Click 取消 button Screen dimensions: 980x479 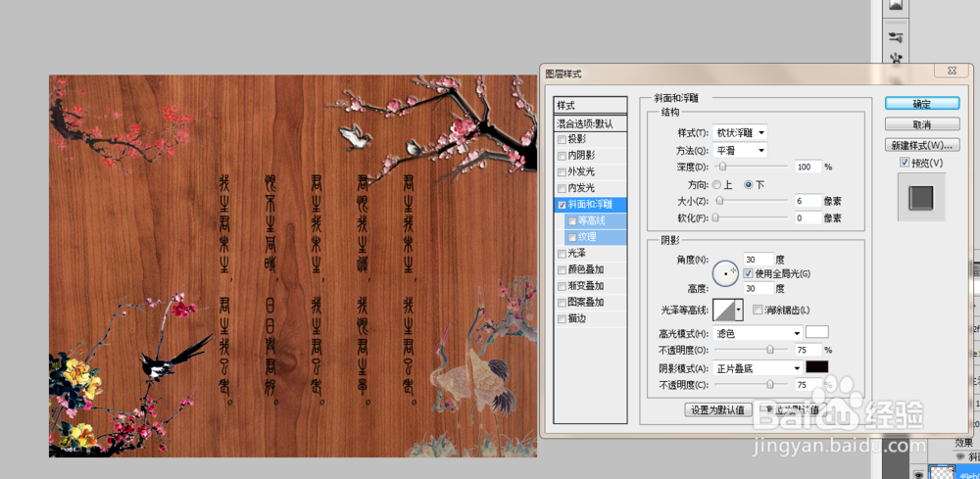click(x=922, y=124)
